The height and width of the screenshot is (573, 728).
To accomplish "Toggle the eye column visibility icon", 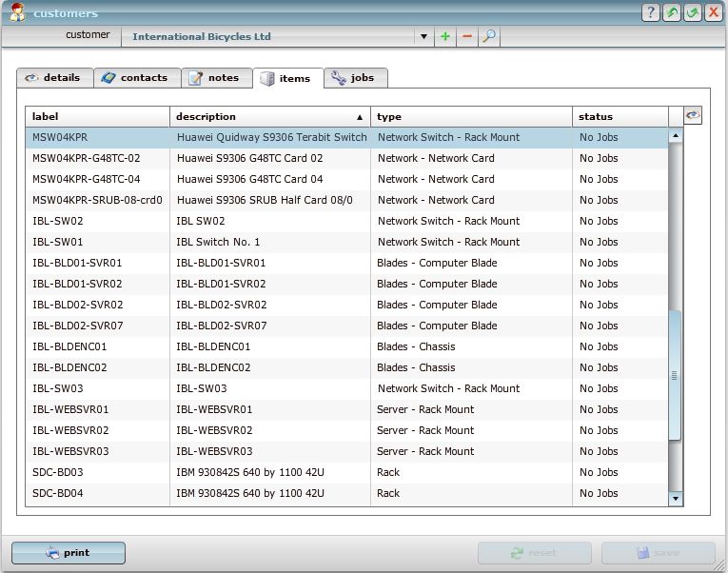I will pyautogui.click(x=693, y=115).
